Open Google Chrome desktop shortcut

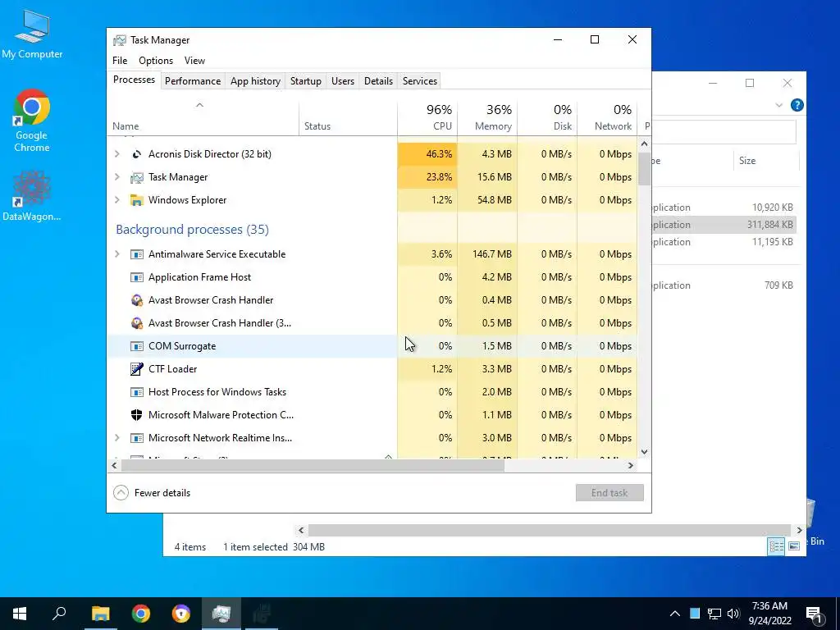click(32, 121)
